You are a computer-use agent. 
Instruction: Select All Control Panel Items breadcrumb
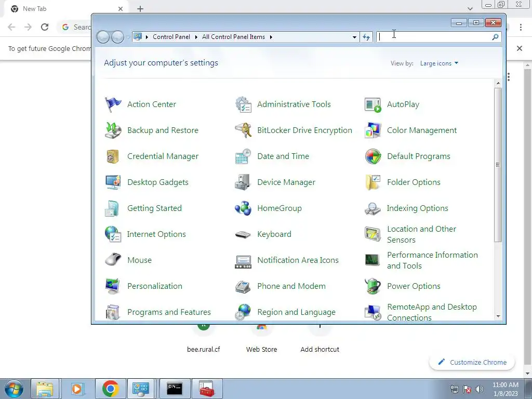[233, 37]
